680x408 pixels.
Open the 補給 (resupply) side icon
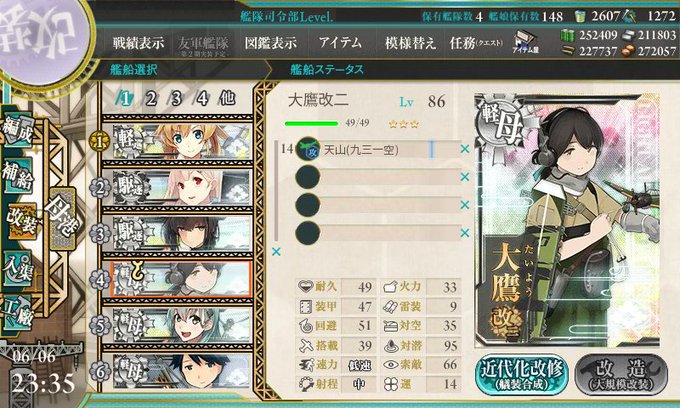[x=18, y=175]
